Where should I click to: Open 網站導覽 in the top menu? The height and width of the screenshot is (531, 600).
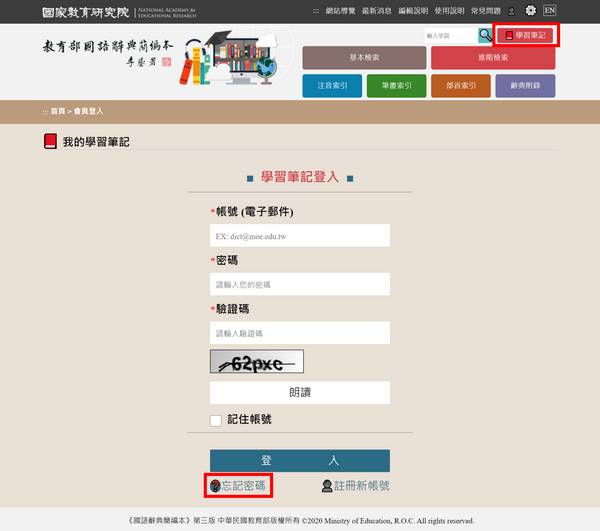coord(340,11)
